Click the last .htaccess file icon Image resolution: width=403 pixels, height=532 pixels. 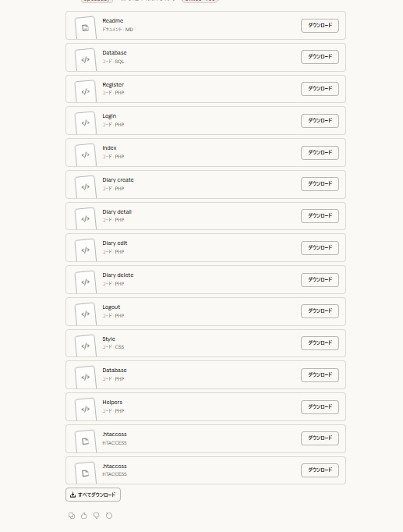[86, 473]
